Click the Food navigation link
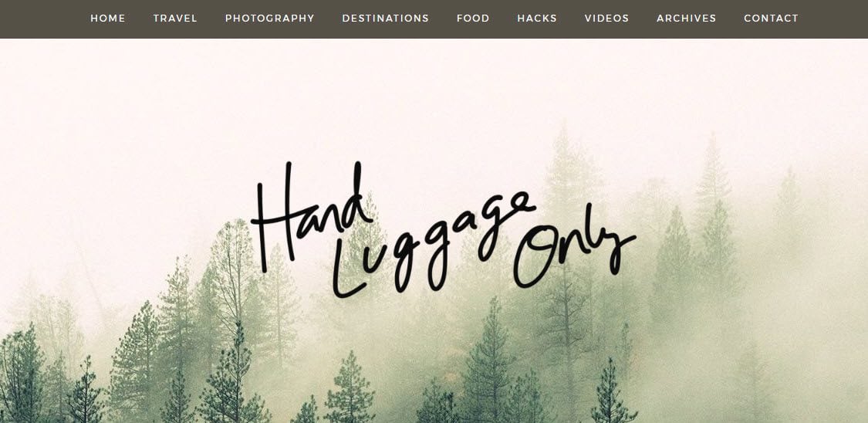The width and height of the screenshot is (868, 423). (x=473, y=19)
